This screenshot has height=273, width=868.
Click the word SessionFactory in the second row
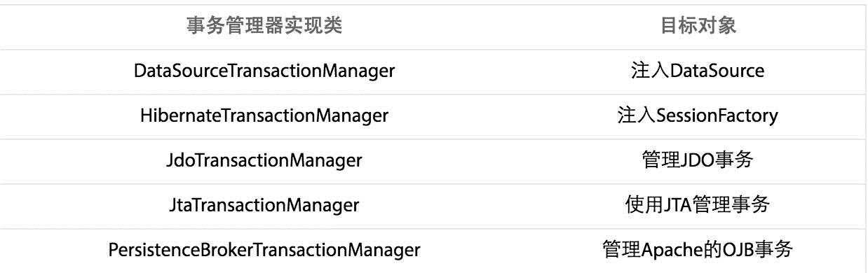(717, 115)
